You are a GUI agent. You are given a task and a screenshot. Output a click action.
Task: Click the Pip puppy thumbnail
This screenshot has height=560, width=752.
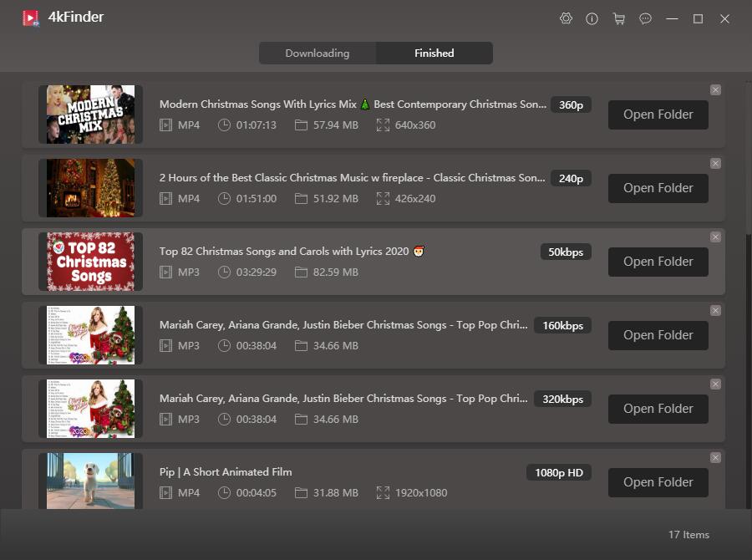point(90,481)
